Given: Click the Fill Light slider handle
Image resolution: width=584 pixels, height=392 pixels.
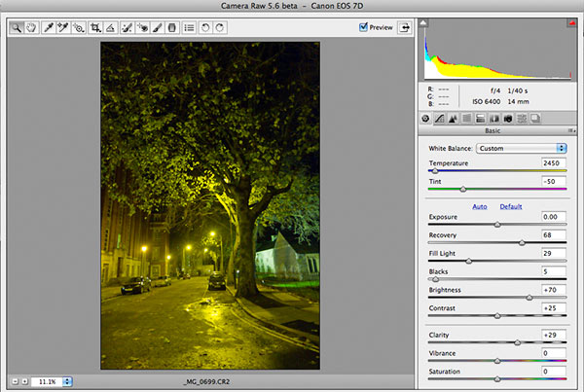Looking at the screenshot, I should [x=469, y=262].
